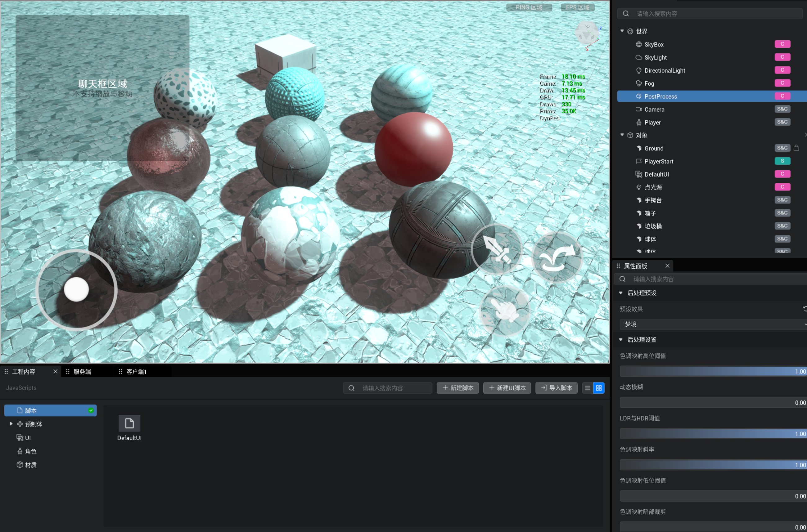Toggle the S&C tag on 箱子
The image size is (807, 532).
click(782, 213)
